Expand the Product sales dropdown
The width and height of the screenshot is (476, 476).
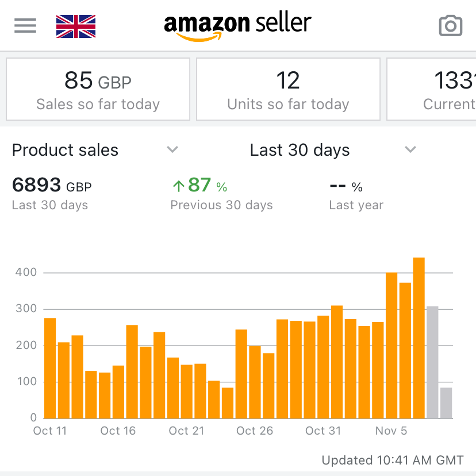(x=172, y=150)
